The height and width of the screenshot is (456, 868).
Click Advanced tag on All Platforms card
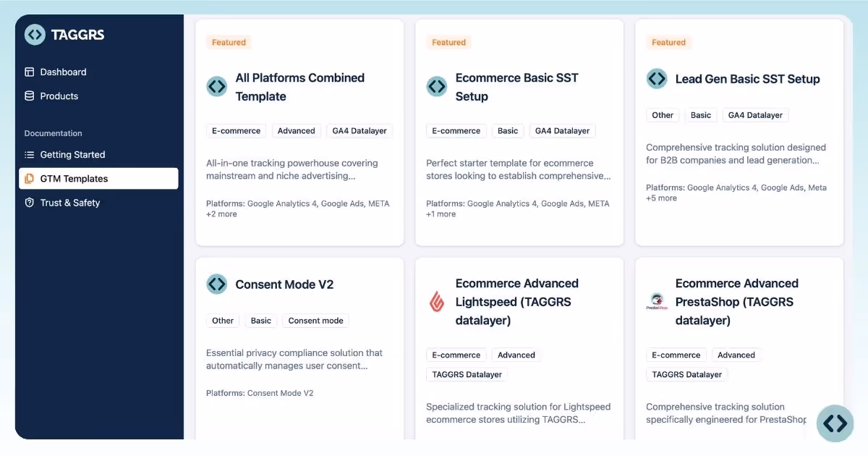[297, 131]
